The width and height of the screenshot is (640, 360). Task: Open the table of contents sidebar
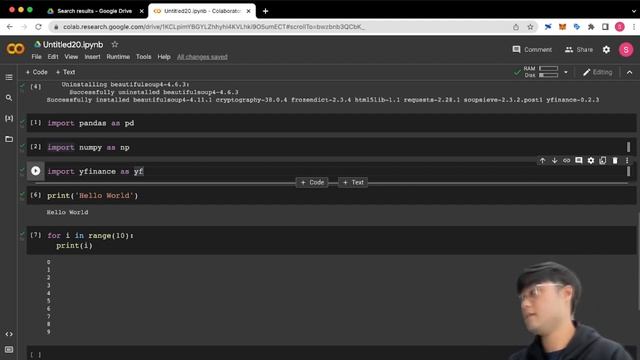point(9,77)
